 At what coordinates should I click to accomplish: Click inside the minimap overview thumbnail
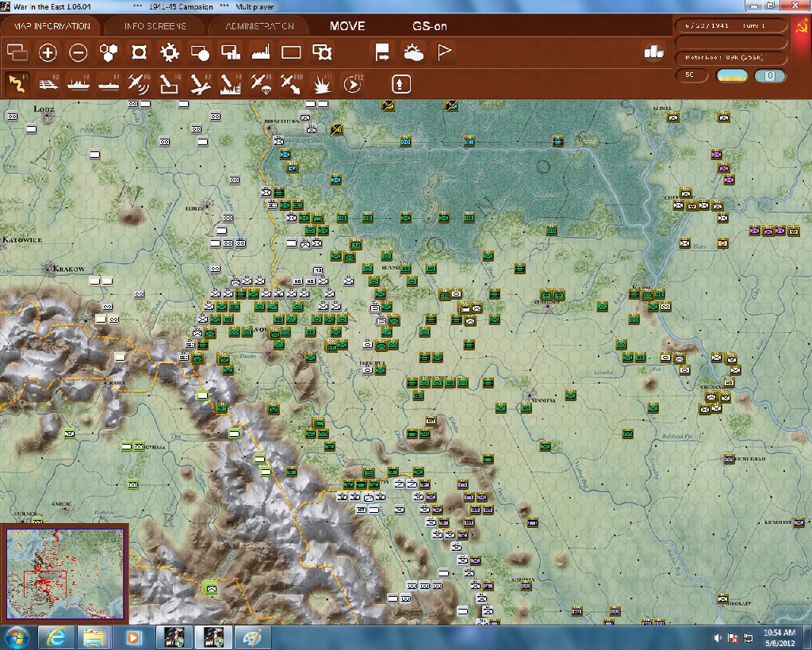65,573
